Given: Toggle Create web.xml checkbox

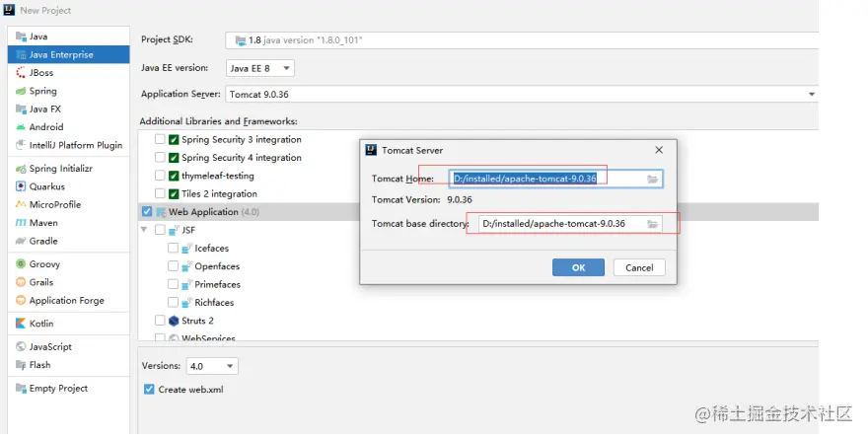Looking at the screenshot, I should [149, 389].
